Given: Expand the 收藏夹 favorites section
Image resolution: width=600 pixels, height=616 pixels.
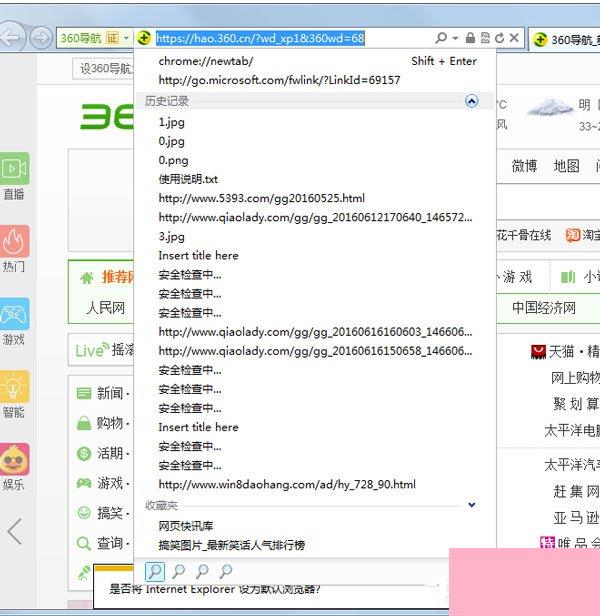Looking at the screenshot, I should point(472,505).
